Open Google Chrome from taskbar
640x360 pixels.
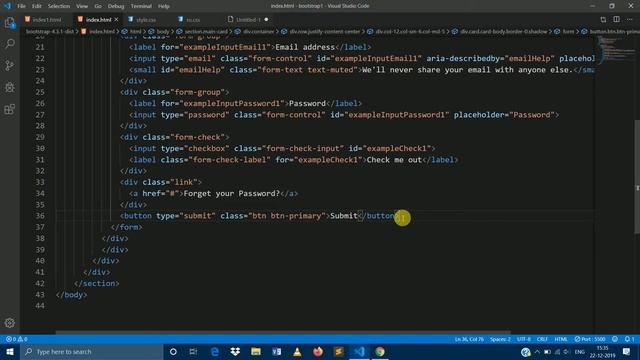(380, 351)
